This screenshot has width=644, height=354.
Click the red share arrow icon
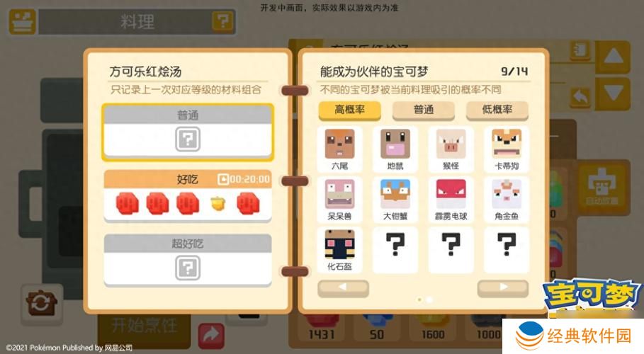point(211,335)
